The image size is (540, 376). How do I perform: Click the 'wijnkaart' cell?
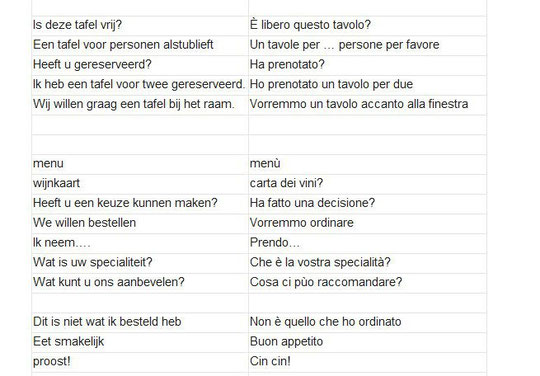[140, 184]
